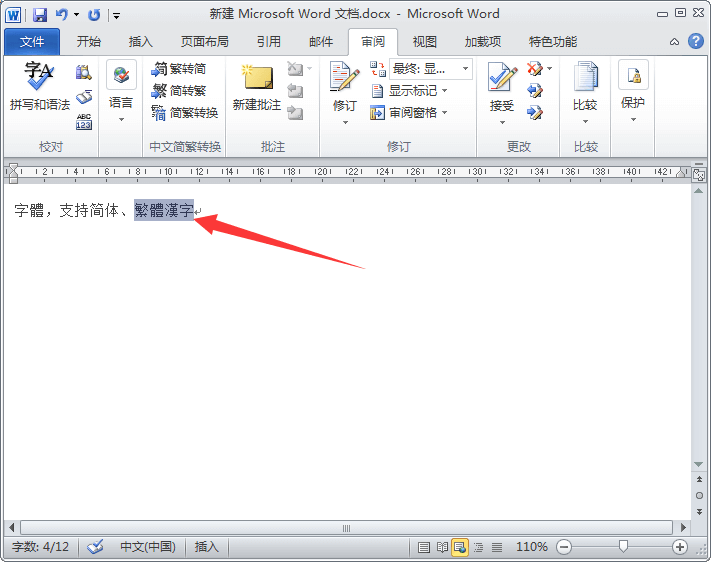The width and height of the screenshot is (711, 562).
Task: Open the File (文件) tab
Action: 32,42
